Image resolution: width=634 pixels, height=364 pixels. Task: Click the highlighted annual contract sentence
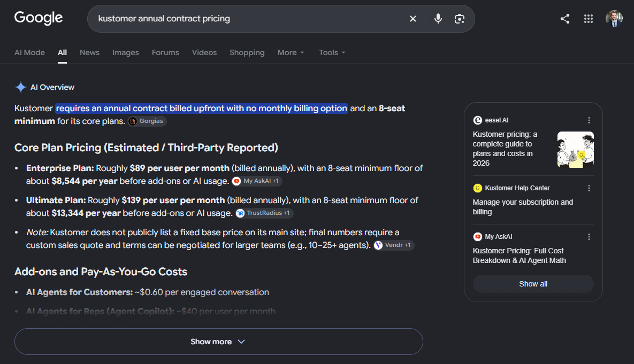pos(201,109)
